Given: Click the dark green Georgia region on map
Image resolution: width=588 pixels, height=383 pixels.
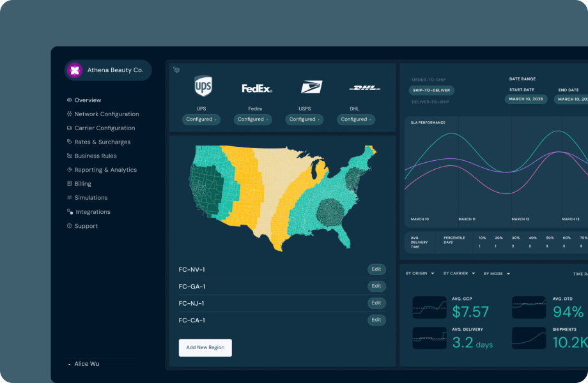Looking at the screenshot, I should pyautogui.click(x=330, y=213).
